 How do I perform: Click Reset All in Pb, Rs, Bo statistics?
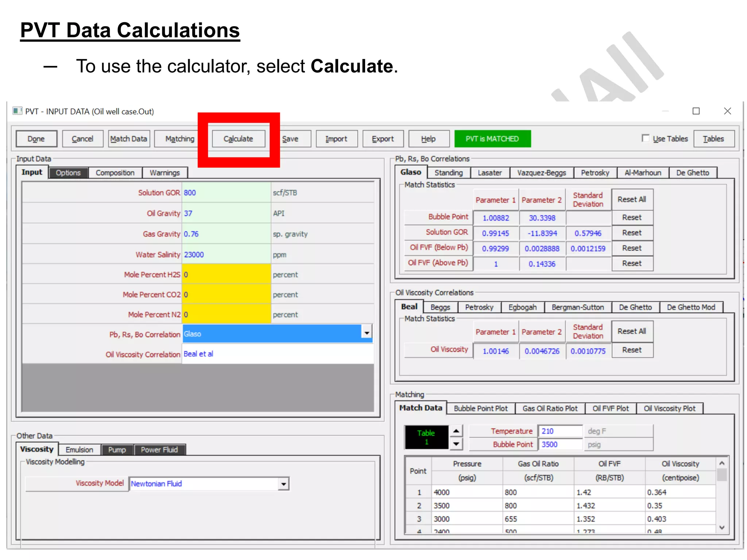[x=632, y=199]
